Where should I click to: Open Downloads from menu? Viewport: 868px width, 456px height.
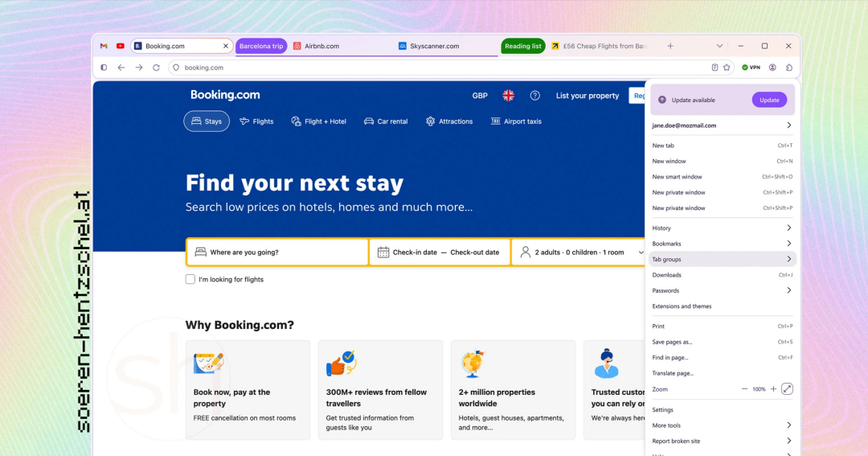tap(722, 275)
